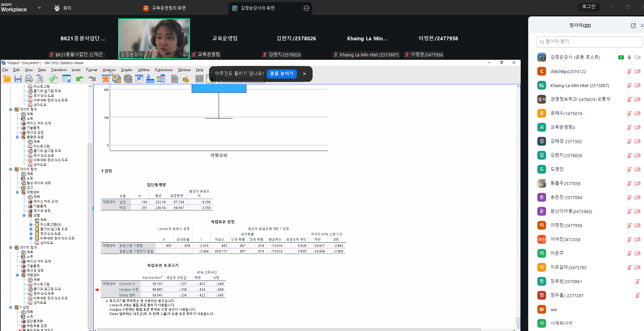Click the Print icon in SPSS toolbar
644x331 pixels.
[29, 79]
